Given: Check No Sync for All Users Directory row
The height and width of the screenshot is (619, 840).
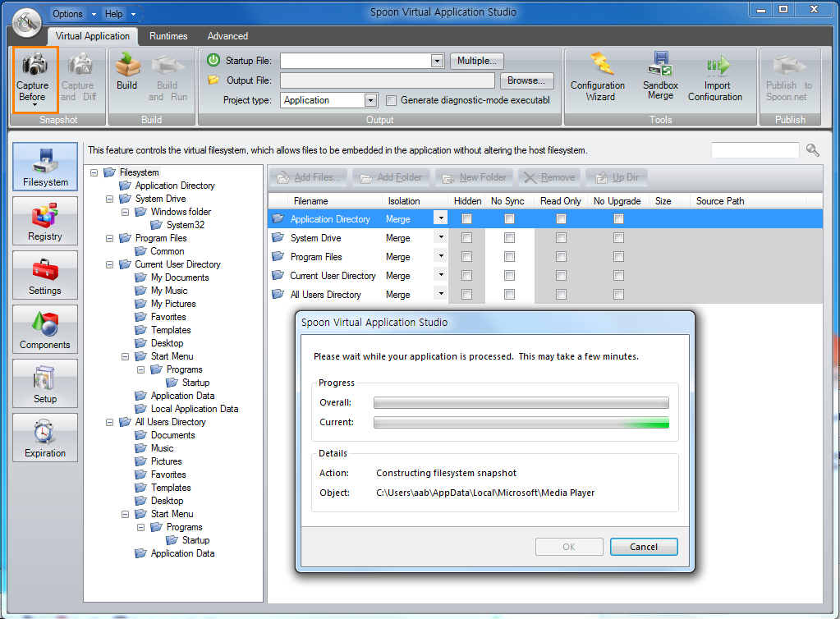Looking at the screenshot, I should pyautogui.click(x=509, y=294).
